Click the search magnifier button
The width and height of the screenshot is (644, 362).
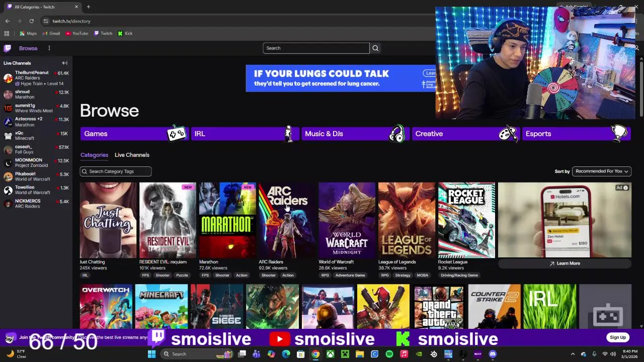[375, 48]
